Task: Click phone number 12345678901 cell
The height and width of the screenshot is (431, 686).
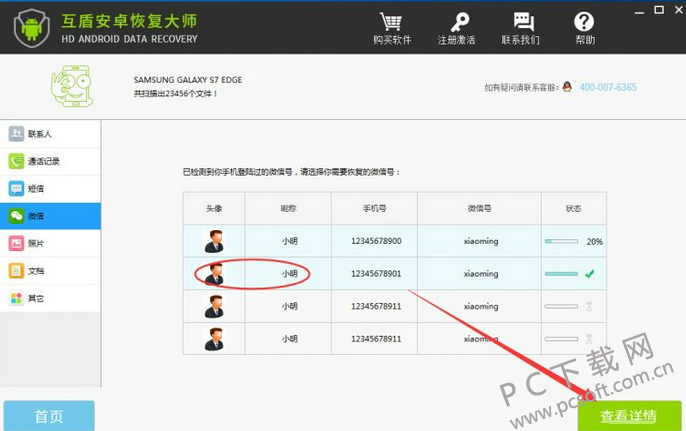Action: (x=376, y=274)
